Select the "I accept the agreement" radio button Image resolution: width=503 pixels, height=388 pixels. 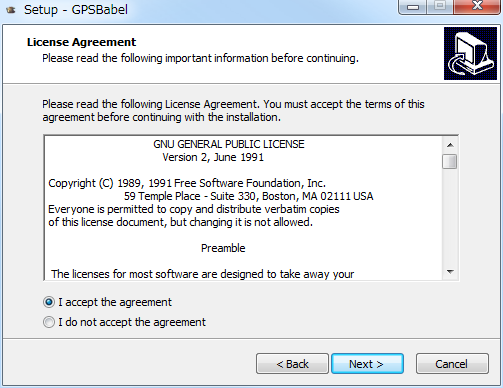coord(49,302)
